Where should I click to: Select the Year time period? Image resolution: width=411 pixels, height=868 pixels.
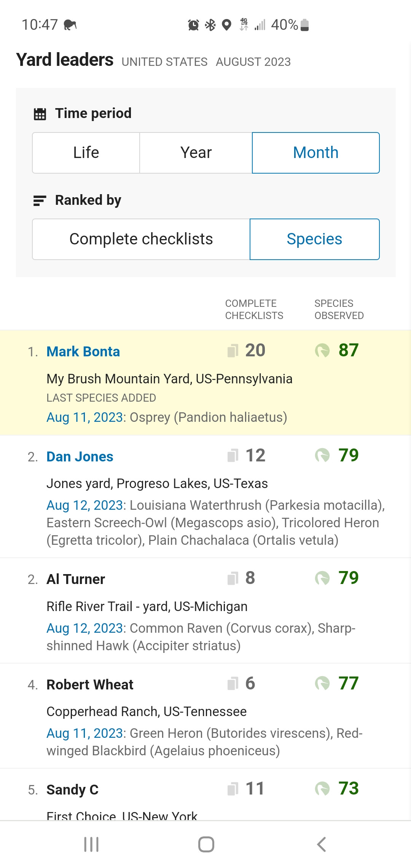click(x=196, y=153)
